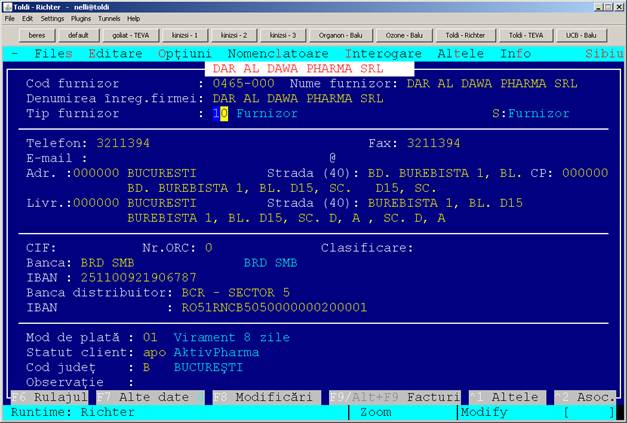The width and height of the screenshot is (627, 423).
Task: Select the Toldi - Richter session button
Action: tap(465, 35)
